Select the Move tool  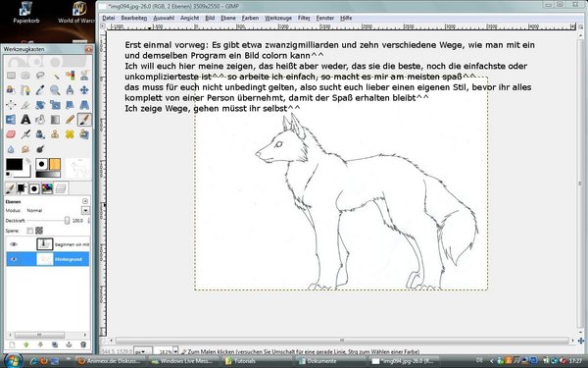pos(84,90)
